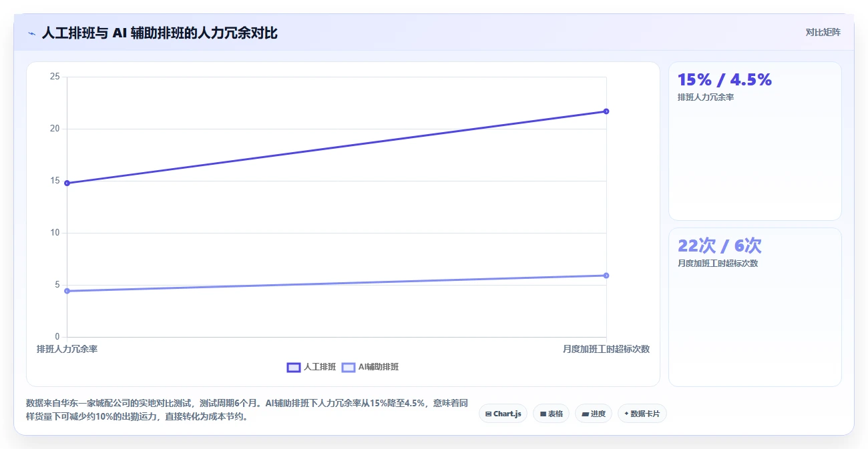Click the 月度加班工时超标次数 card caption
Viewport: 868px width, 449px height.
(718, 264)
